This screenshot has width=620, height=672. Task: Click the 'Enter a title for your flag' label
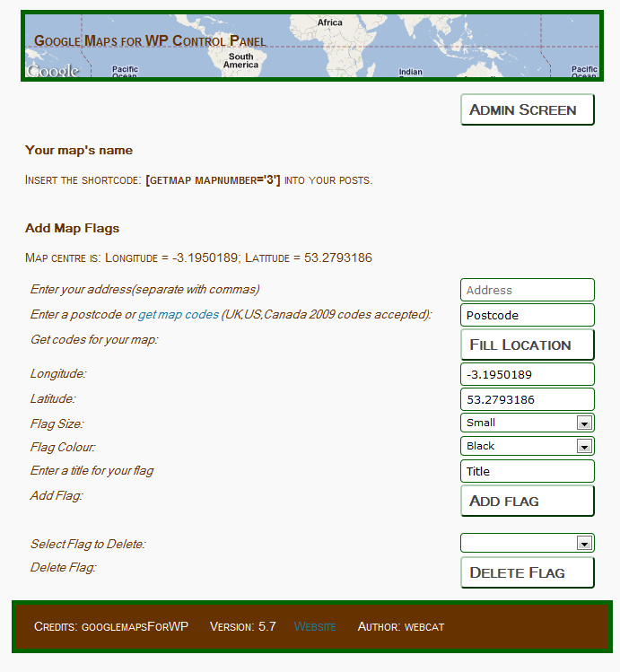pos(92,470)
